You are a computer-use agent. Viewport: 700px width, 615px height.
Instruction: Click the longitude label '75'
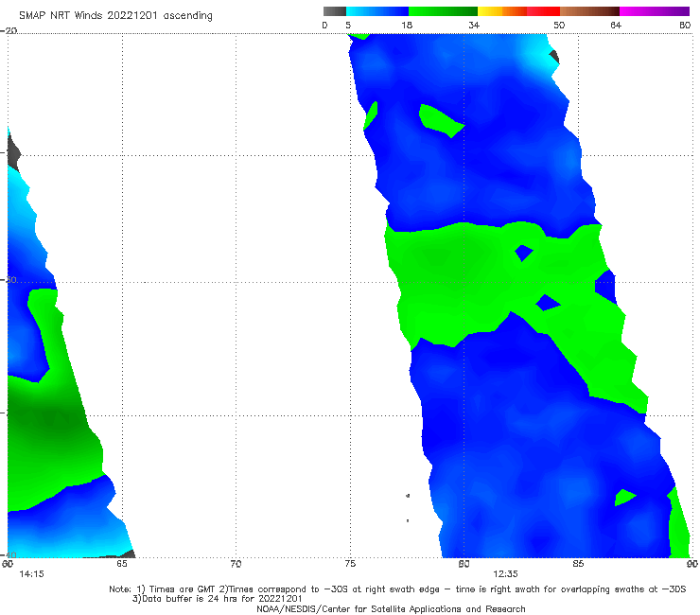click(x=350, y=564)
